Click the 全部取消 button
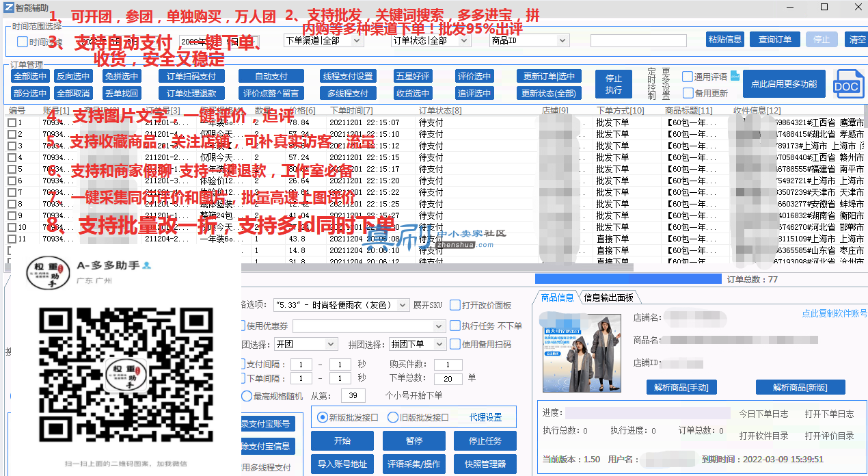Viewport: 868px width, 476px height. pyautogui.click(x=73, y=93)
